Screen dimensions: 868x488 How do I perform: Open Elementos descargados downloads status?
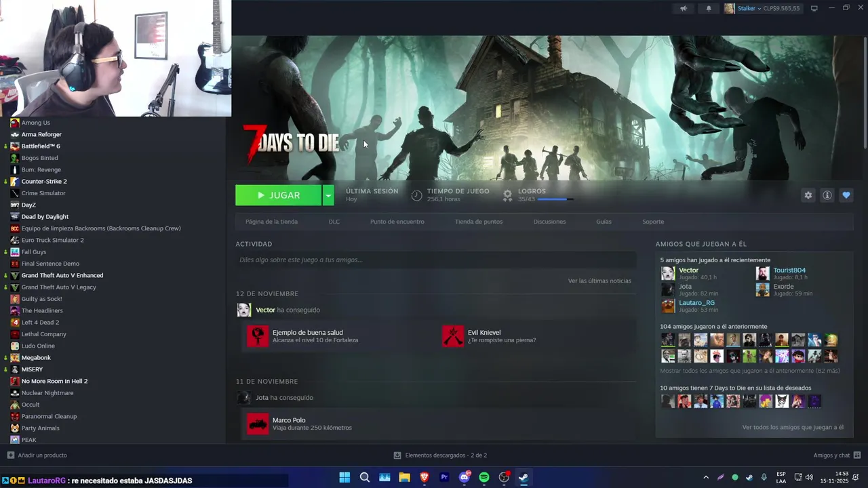(440, 455)
